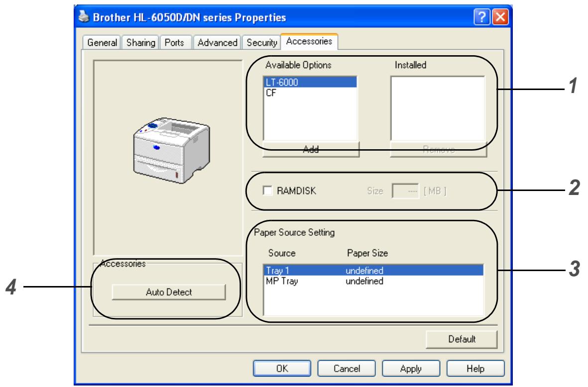Click the printer icon in title bar
Image resolution: width=588 pixels, height=387 pixels.
click(84, 16)
